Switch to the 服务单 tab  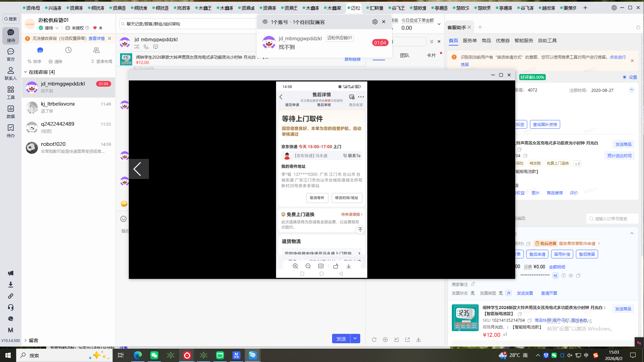(470, 41)
